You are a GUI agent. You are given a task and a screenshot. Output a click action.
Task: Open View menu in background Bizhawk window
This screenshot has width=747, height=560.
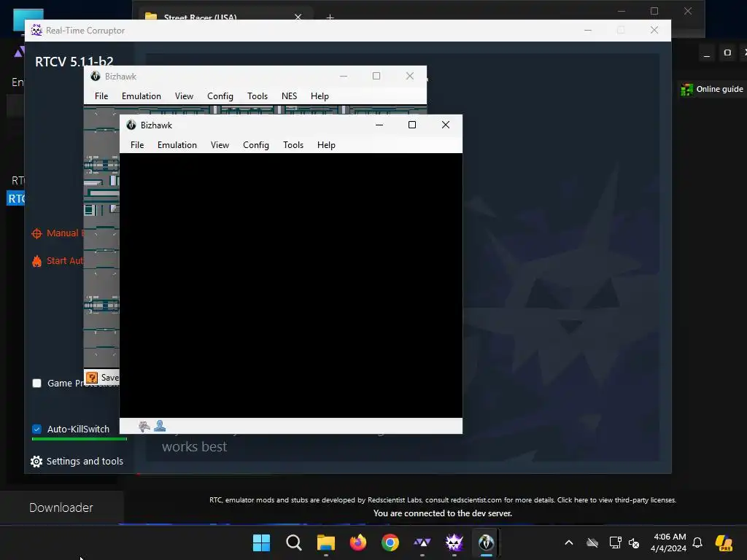click(184, 96)
